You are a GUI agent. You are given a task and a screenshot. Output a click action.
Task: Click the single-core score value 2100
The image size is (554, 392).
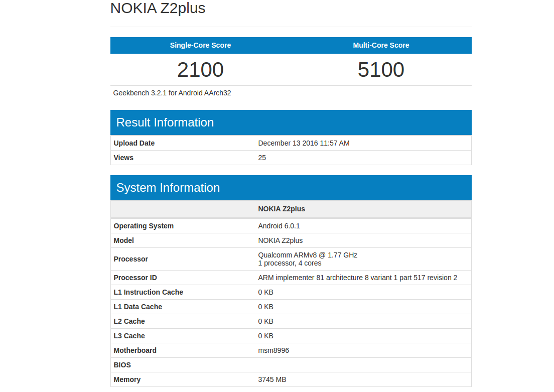coord(200,70)
